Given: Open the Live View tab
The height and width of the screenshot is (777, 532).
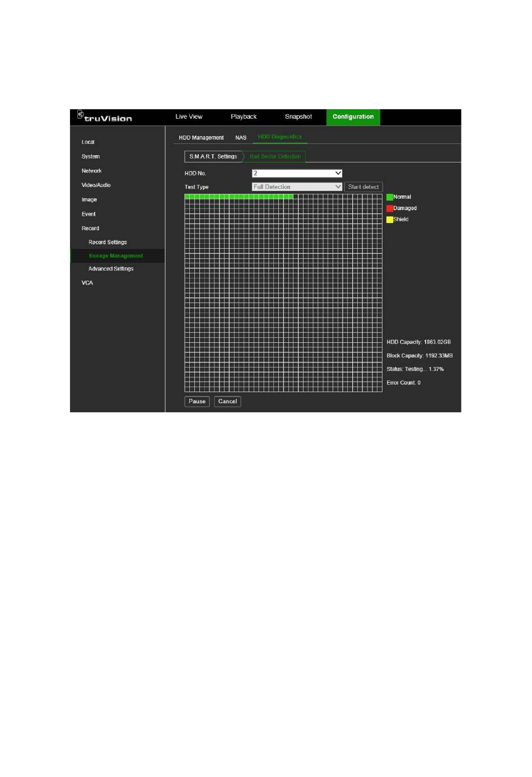Looking at the screenshot, I should tap(189, 117).
